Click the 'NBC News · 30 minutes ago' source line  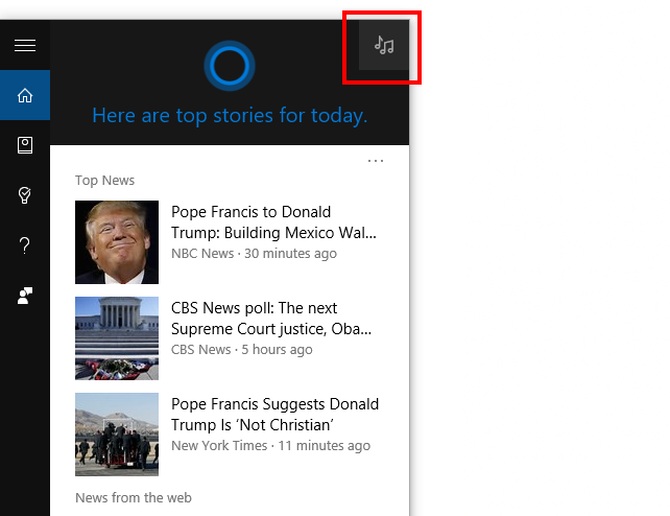click(254, 254)
